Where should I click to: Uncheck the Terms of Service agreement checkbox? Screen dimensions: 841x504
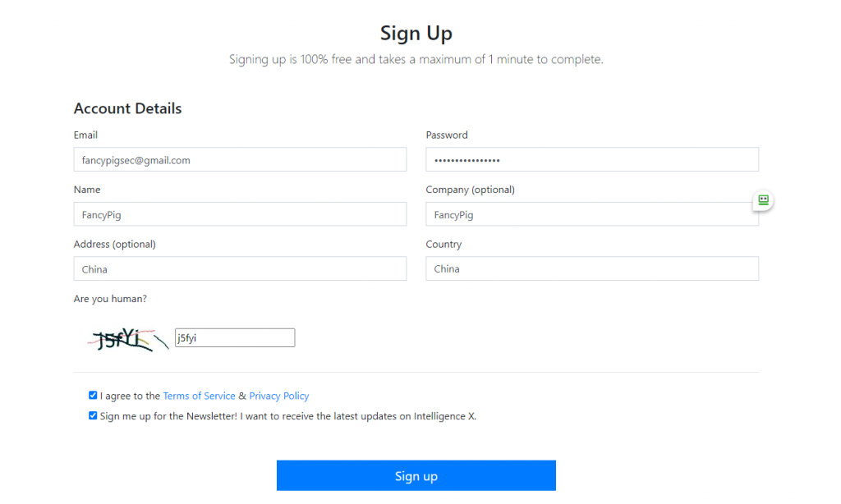tap(93, 396)
